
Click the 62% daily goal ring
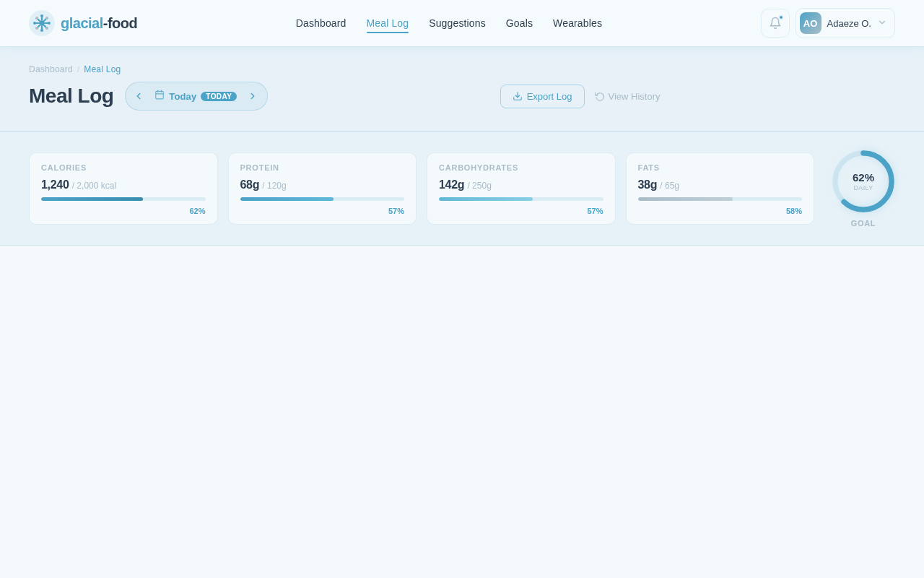[x=863, y=181]
